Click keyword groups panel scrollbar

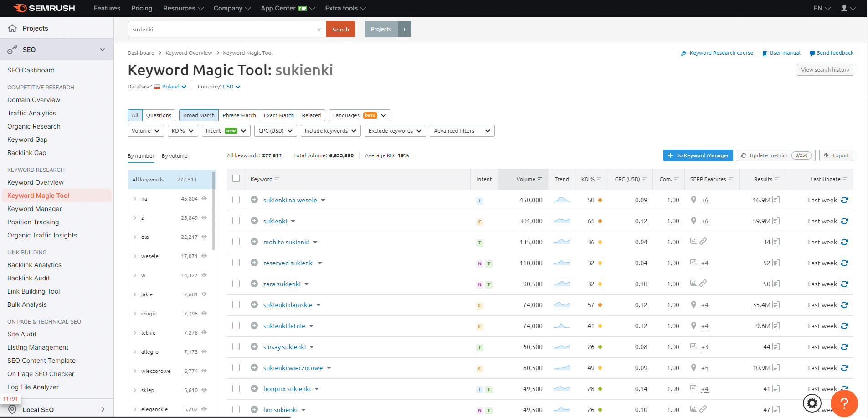point(214,211)
